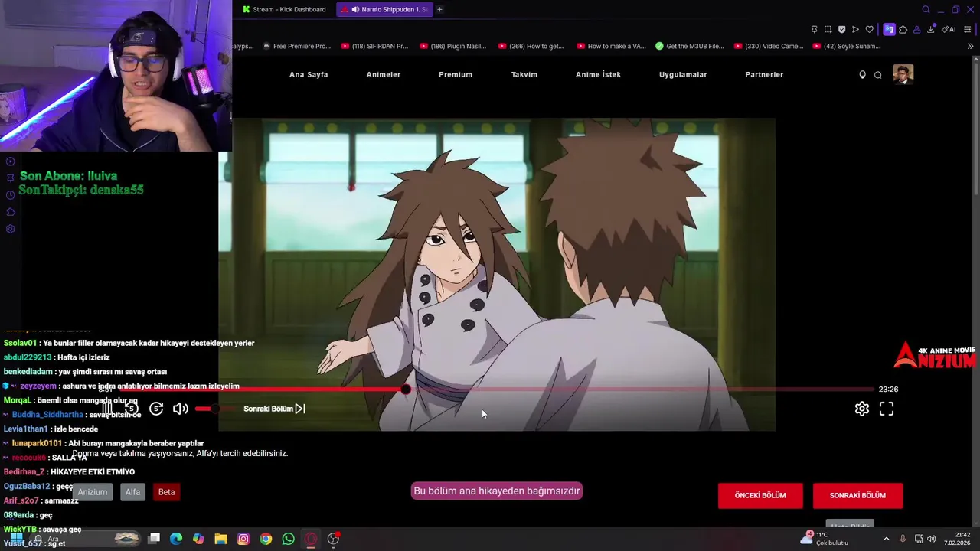Open a new browser tab
The image size is (980, 551).
pyautogui.click(x=439, y=9)
